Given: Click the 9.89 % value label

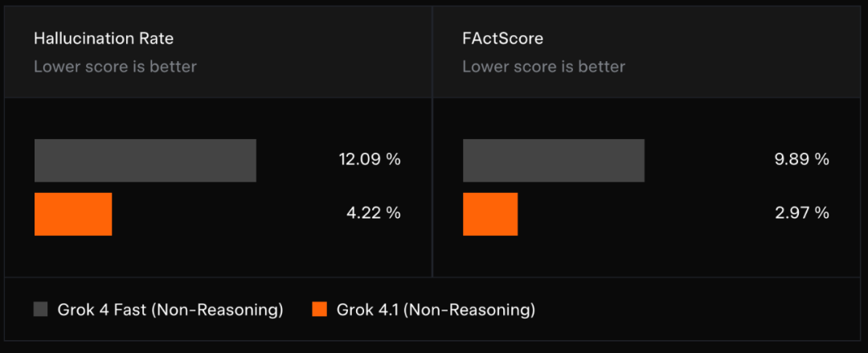Looking at the screenshot, I should coord(801,159).
